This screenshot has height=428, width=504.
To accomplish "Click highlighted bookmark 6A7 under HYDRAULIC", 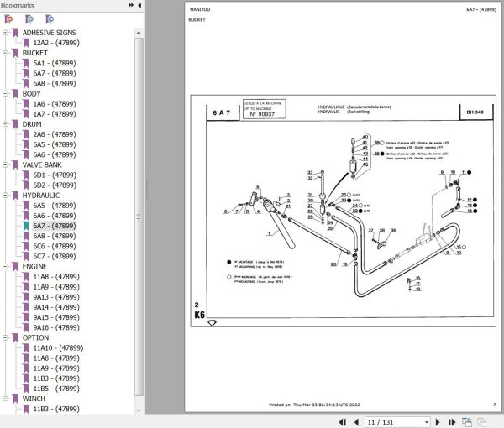I will 55,226.
